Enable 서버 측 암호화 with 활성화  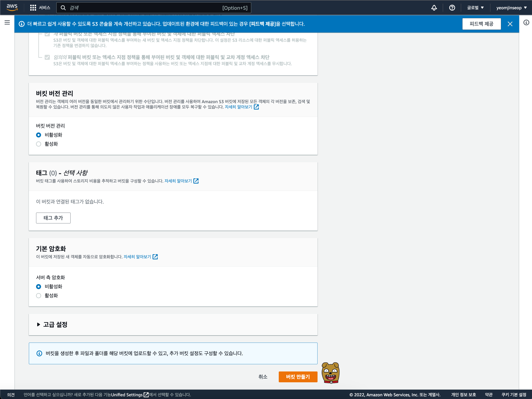click(x=39, y=295)
